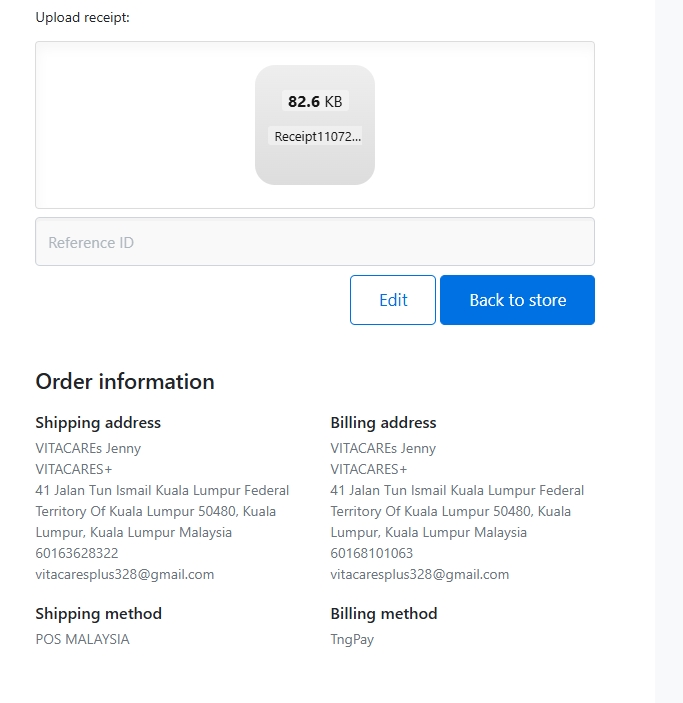Select the Receipt11072... filename label

[318, 136]
